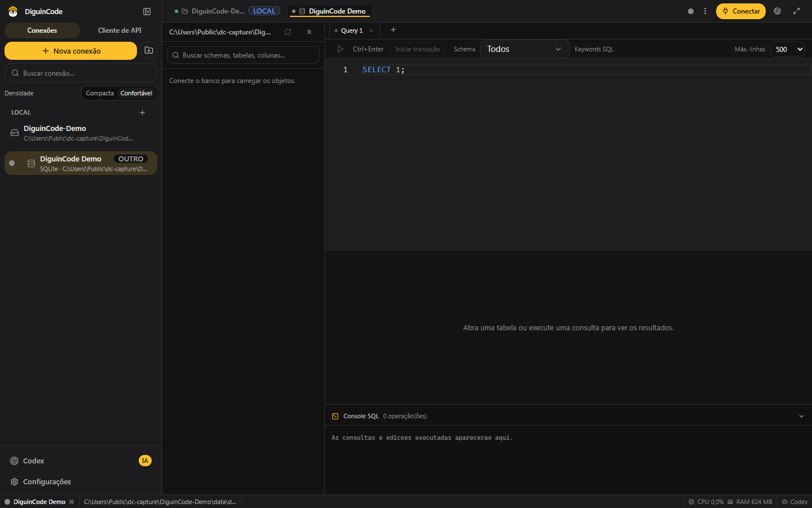Select the DiguinCode Demo SQLite connection
Viewport: 812px width, 508px height.
(81, 163)
